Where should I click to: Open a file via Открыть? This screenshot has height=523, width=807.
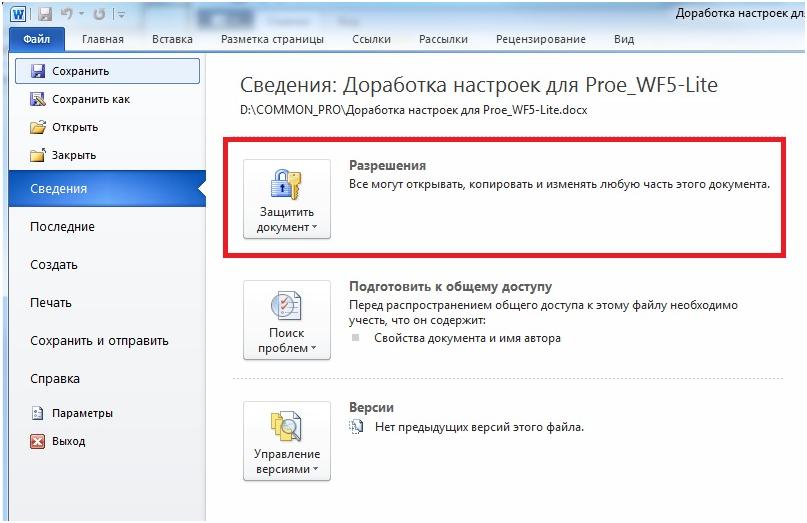(x=74, y=127)
